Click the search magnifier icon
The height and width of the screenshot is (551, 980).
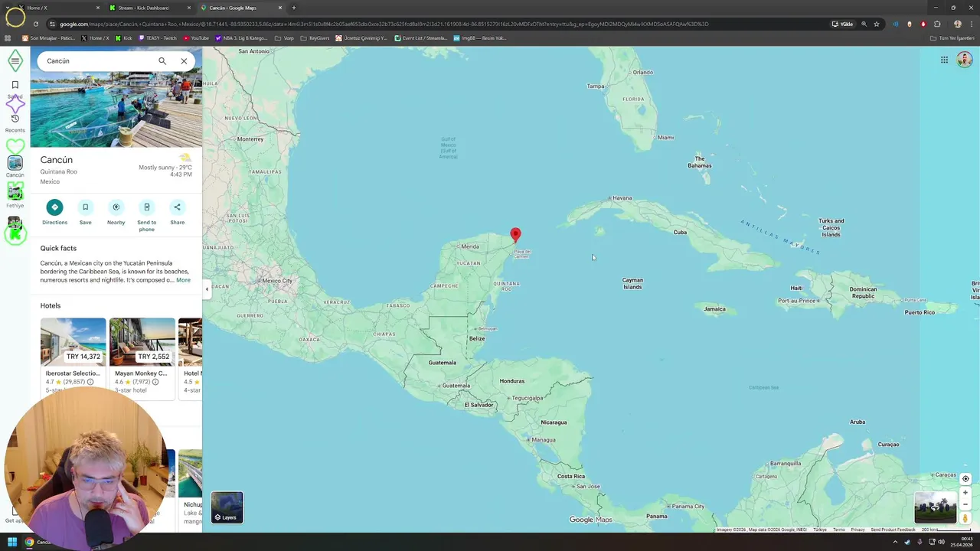point(162,60)
